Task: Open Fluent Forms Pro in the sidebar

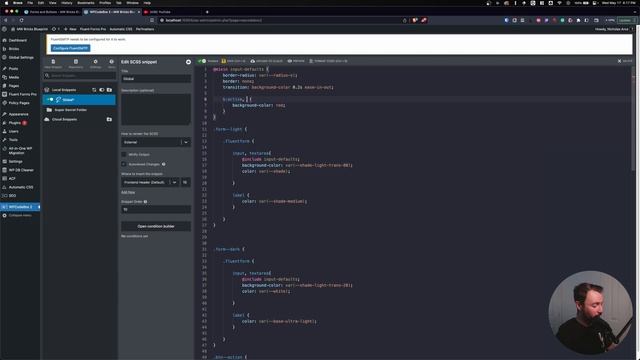Action: pyautogui.click(x=22, y=94)
